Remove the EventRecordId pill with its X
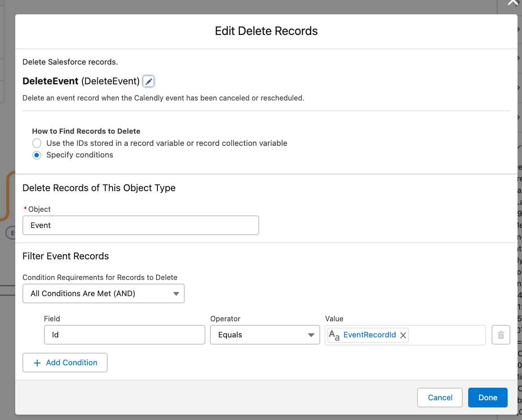The height and width of the screenshot is (420, 522). [x=403, y=335]
